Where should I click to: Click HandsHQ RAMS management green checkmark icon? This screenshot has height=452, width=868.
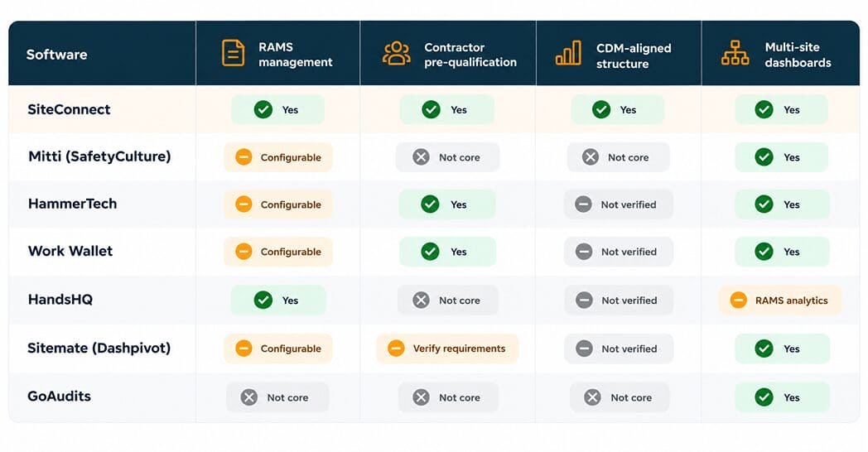click(263, 300)
